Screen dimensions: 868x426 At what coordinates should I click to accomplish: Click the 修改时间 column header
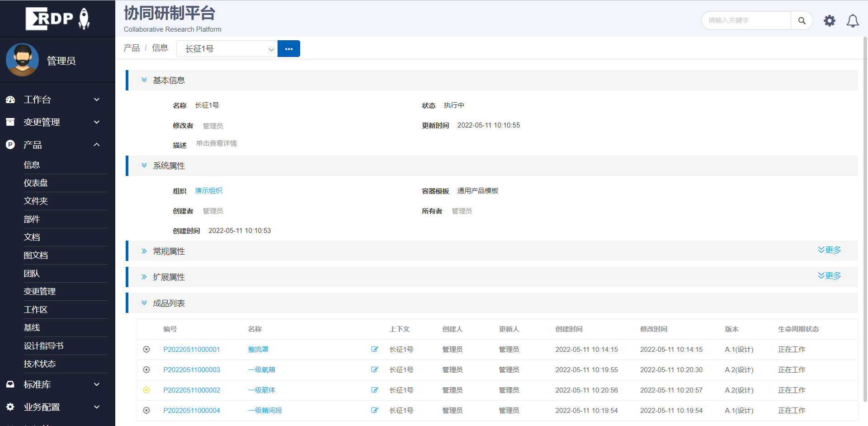(654, 329)
